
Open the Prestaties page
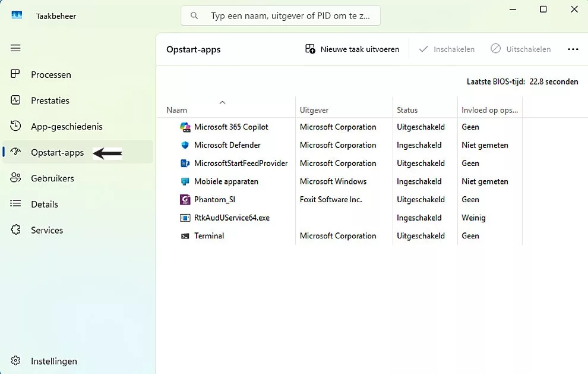pos(78,100)
